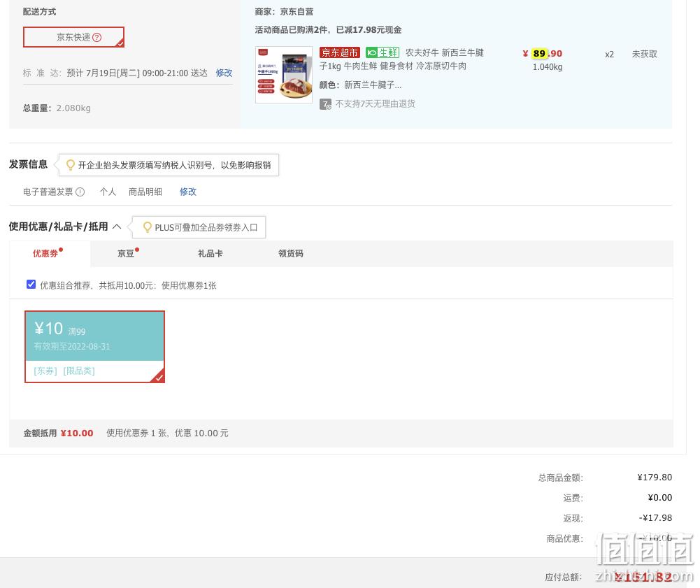Select quantity x2 text
Screen dimensions: 700x588
[x=609, y=55]
